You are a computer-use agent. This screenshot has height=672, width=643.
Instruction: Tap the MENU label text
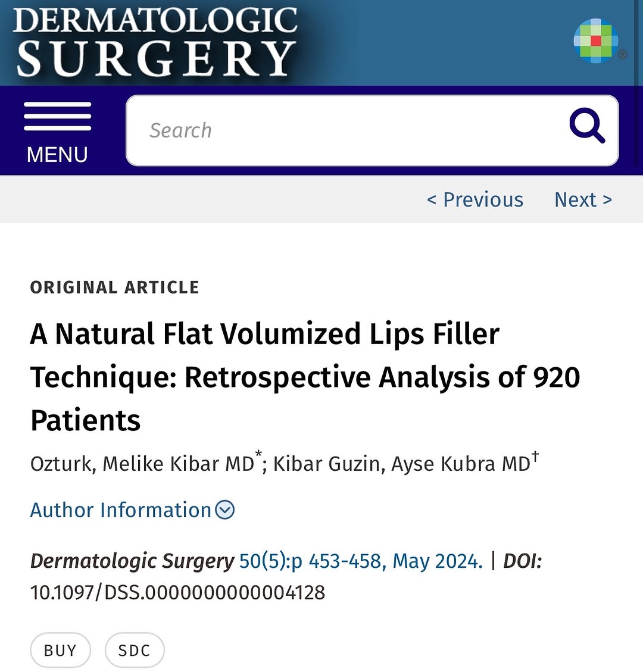pyautogui.click(x=57, y=155)
